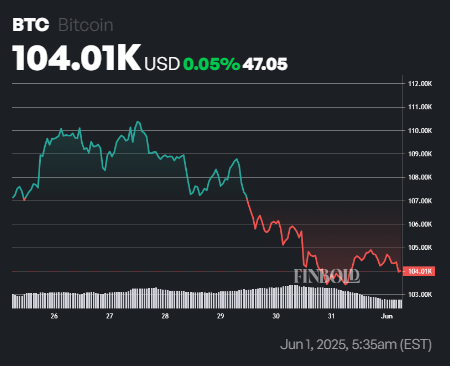Click the green price peak above 110K
450x366 pixels.
click(x=138, y=122)
